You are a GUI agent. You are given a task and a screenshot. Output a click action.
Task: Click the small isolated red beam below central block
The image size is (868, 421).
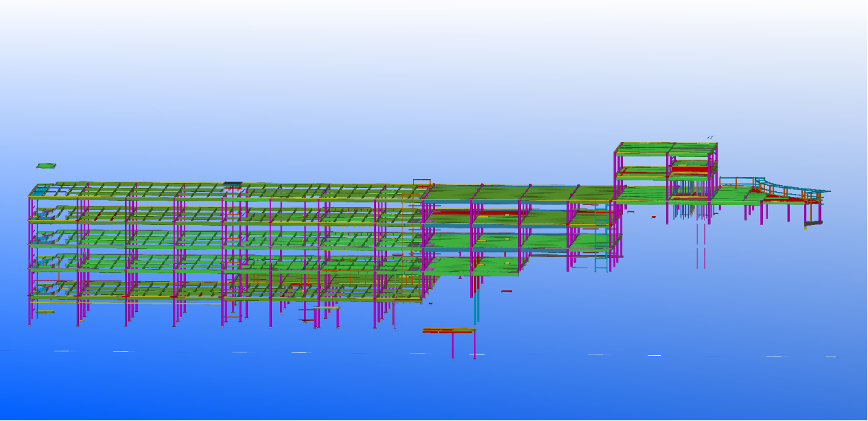(506, 291)
